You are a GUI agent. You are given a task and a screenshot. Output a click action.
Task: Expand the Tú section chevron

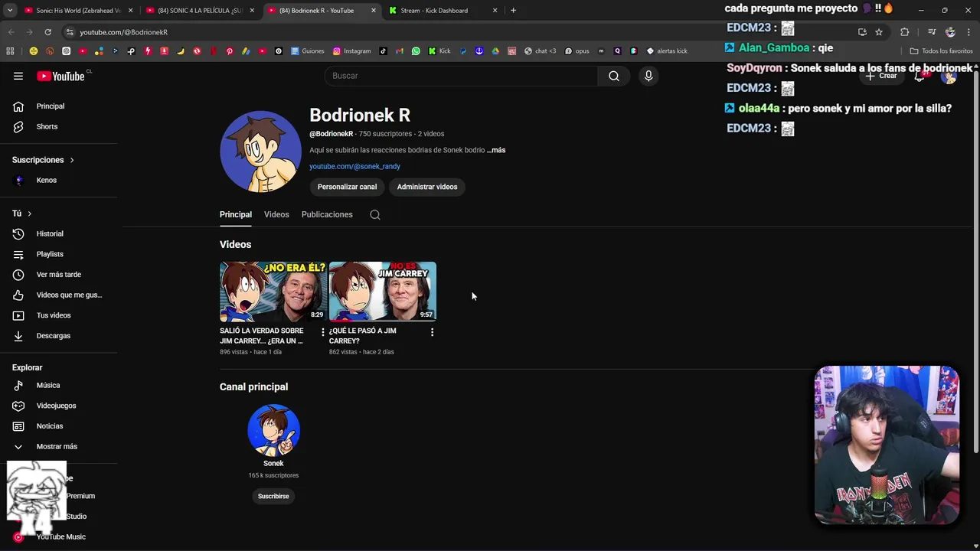(x=29, y=214)
